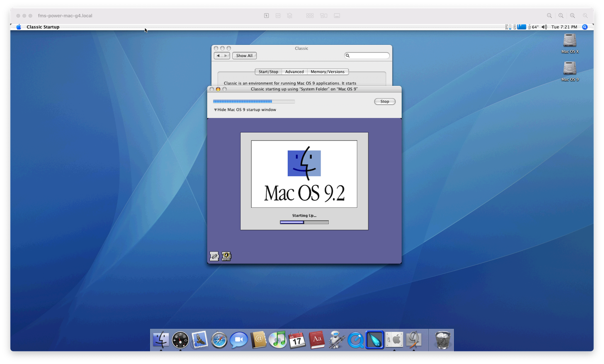
Task: Open Address Book in the Dock
Action: [x=259, y=340]
